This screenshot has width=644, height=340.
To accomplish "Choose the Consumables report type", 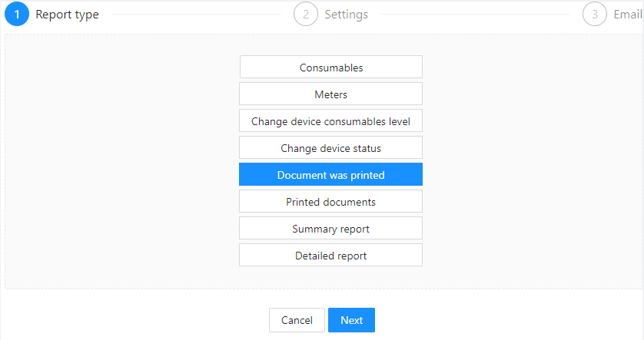I will pyautogui.click(x=331, y=67).
